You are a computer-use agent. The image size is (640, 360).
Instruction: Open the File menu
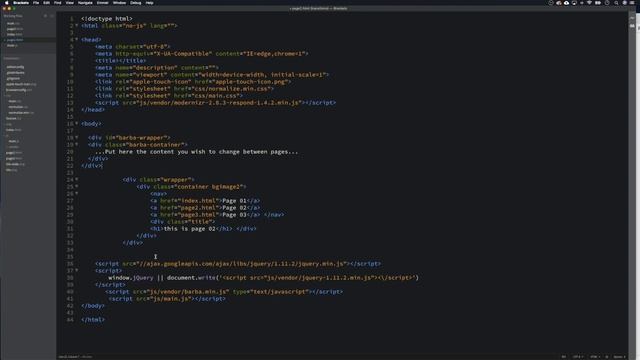36,2
